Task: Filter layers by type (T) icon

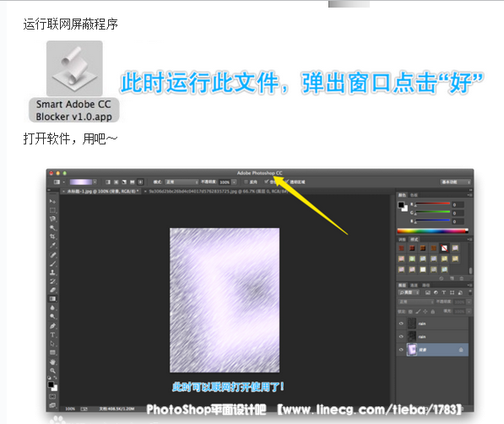Action: click(444, 292)
